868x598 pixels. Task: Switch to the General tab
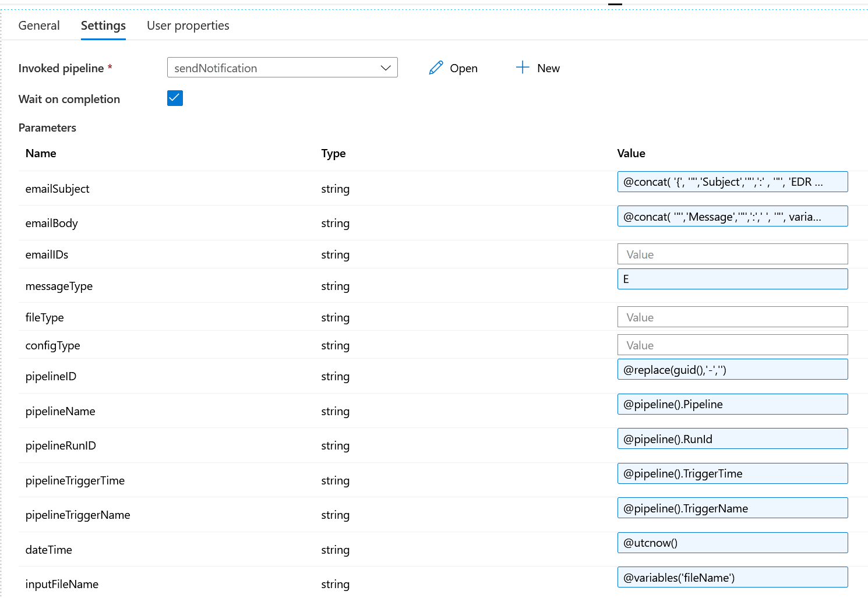[x=39, y=26]
